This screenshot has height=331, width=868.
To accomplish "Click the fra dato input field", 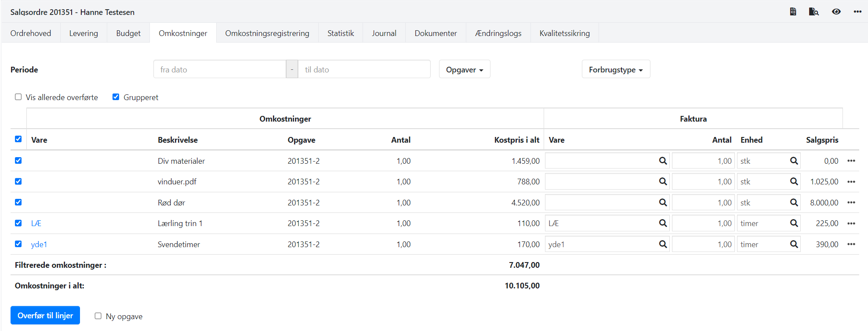I will (219, 70).
